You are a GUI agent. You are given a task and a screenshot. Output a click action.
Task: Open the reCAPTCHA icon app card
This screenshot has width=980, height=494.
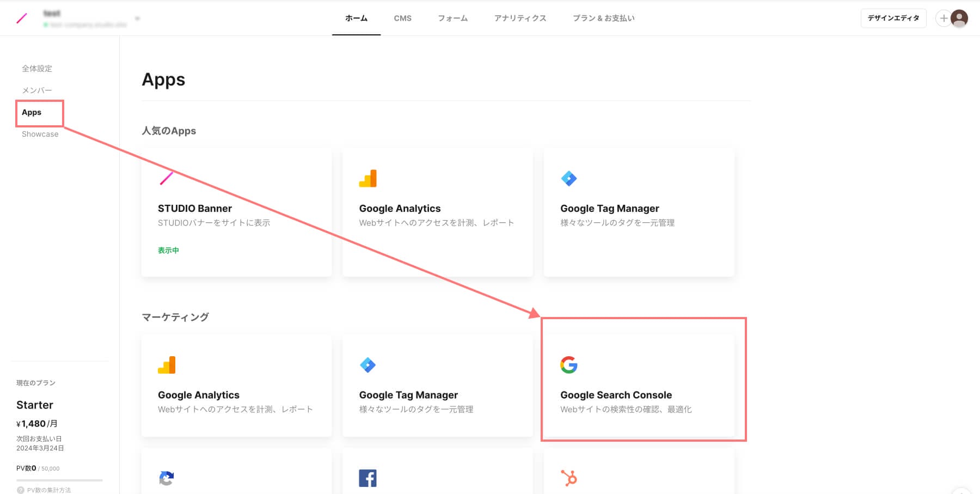click(167, 478)
